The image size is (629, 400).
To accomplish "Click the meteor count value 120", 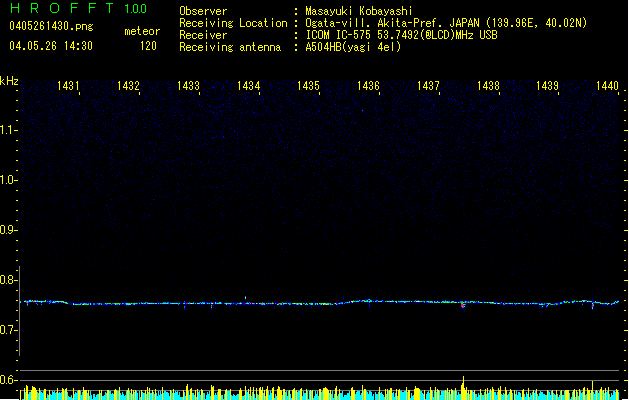I will point(148,46).
